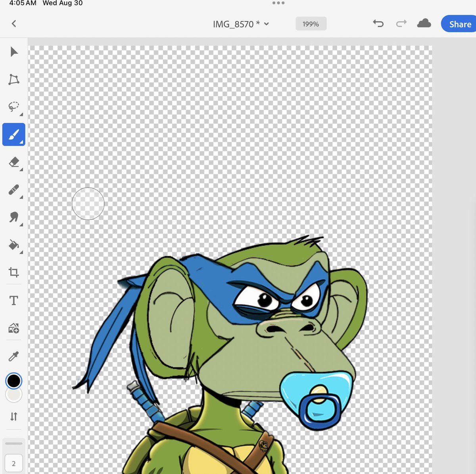This screenshot has width=476, height=474.
Task: Swap foreground and background colors
Action: point(14,416)
